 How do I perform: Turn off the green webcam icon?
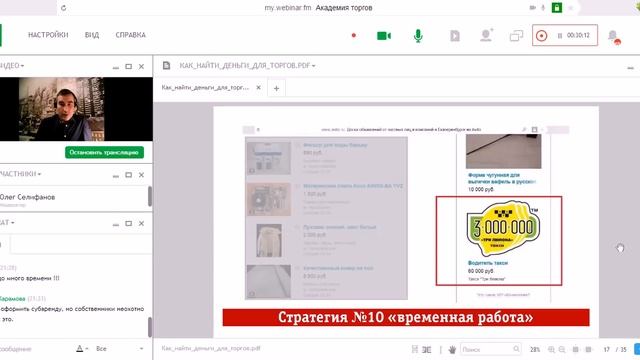pos(384,36)
